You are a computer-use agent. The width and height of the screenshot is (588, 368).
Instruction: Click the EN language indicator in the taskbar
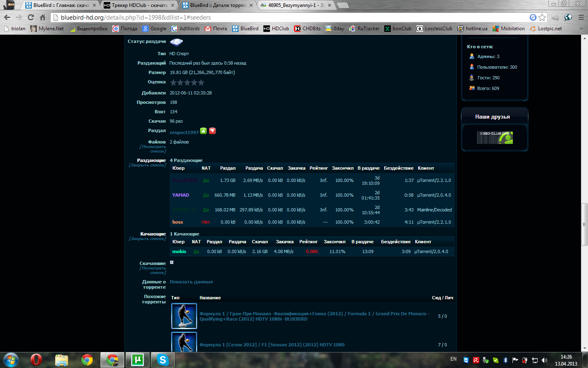pos(453,359)
